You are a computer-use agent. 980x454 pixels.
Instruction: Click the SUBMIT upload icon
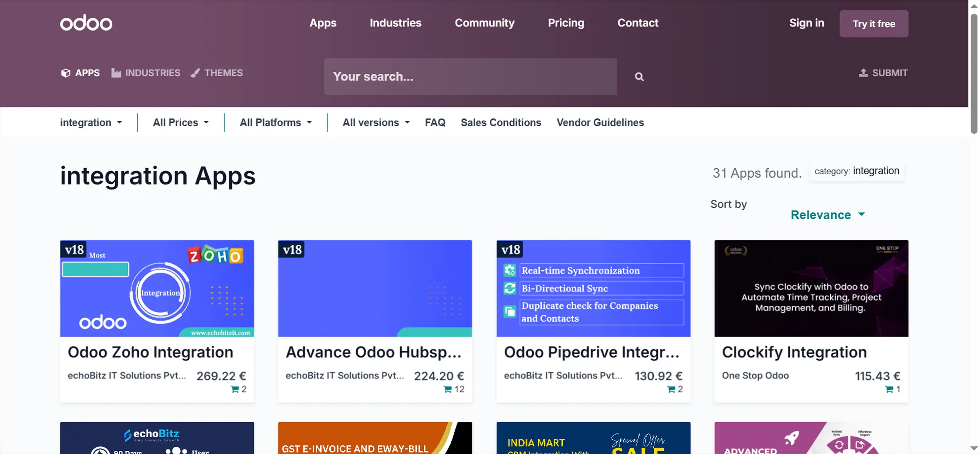pos(863,73)
